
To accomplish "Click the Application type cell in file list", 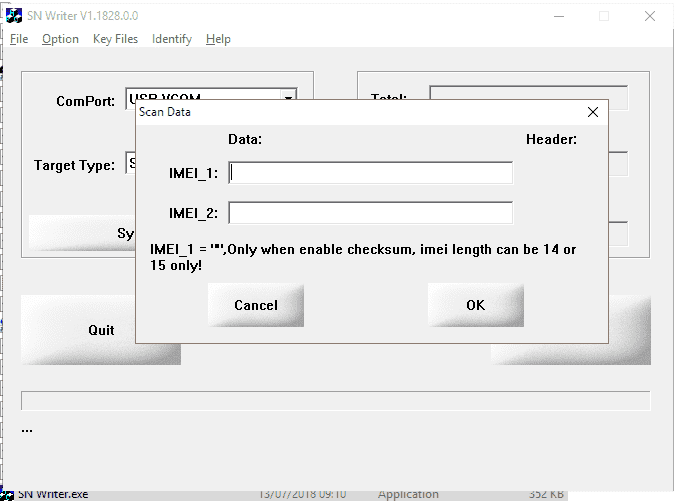I will tap(408, 494).
